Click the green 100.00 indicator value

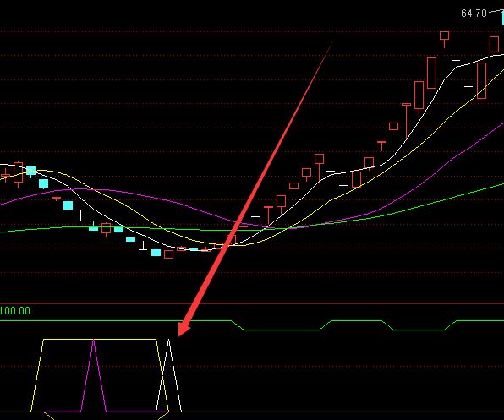tap(15, 311)
